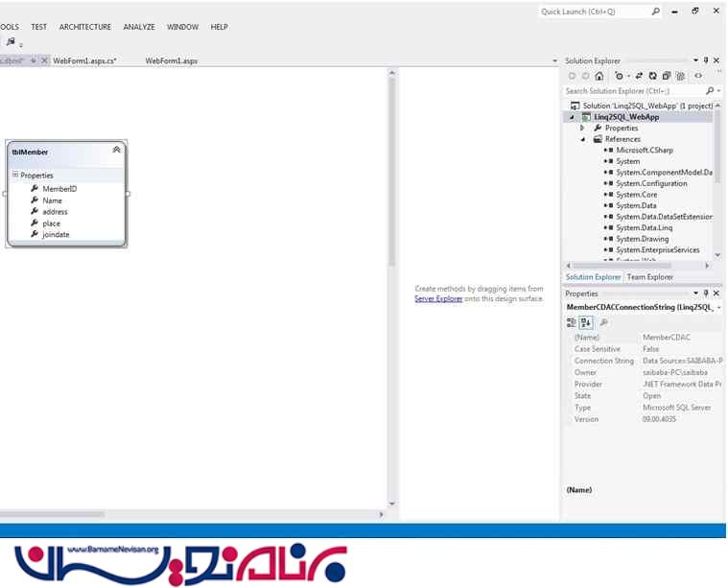Click the Home icon in Solution Explorer
Image resolution: width=728 pixels, height=588 pixels.
click(599, 76)
